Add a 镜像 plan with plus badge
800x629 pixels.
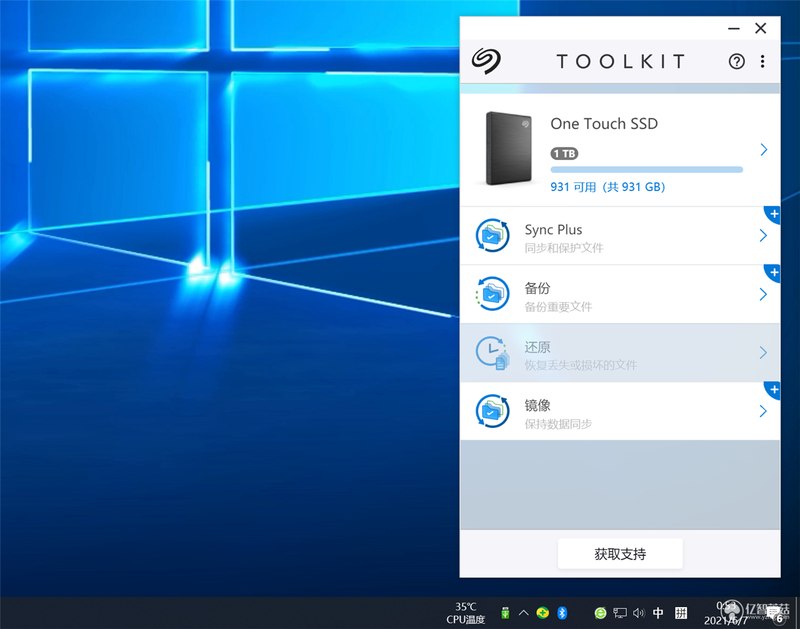tap(773, 390)
